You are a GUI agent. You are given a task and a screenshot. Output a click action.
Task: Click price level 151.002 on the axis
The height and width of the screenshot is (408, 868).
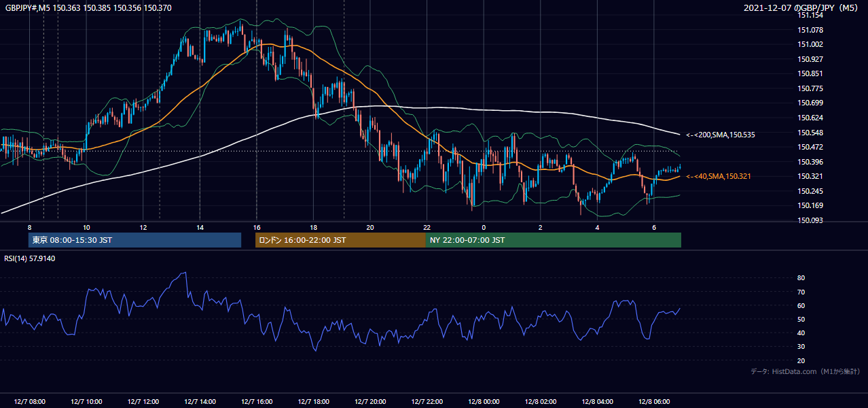click(810, 44)
